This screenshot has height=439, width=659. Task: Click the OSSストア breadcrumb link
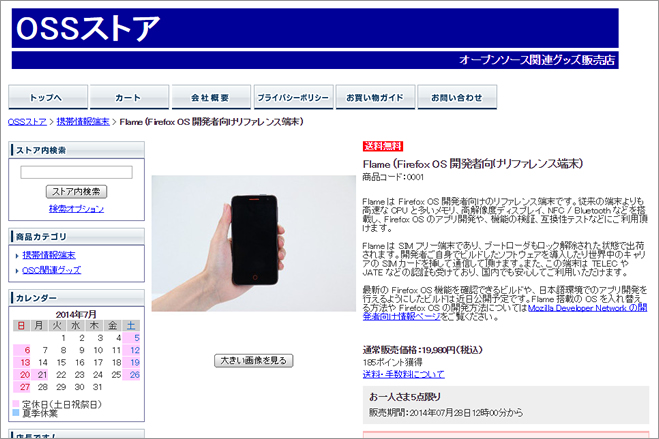[27, 122]
